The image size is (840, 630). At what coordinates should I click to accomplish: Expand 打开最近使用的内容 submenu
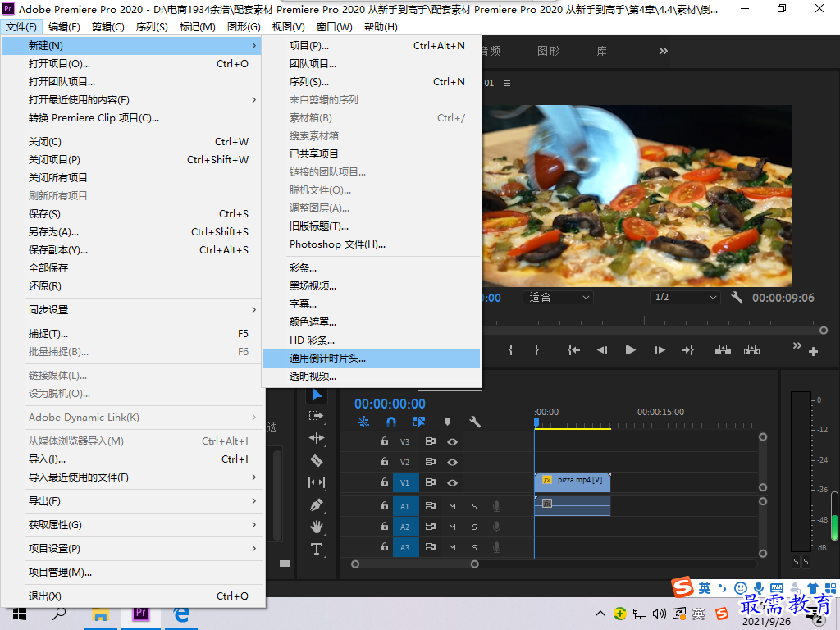[132, 99]
